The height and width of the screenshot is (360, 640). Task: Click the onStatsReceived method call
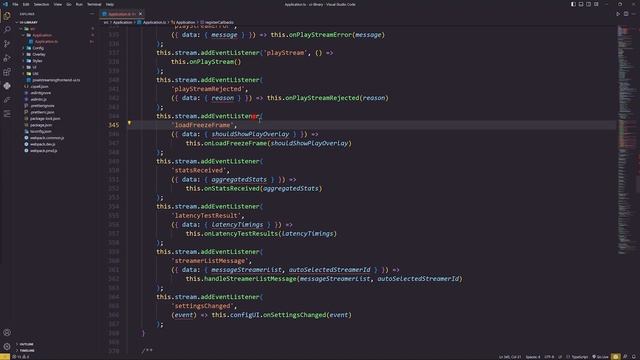231,189
